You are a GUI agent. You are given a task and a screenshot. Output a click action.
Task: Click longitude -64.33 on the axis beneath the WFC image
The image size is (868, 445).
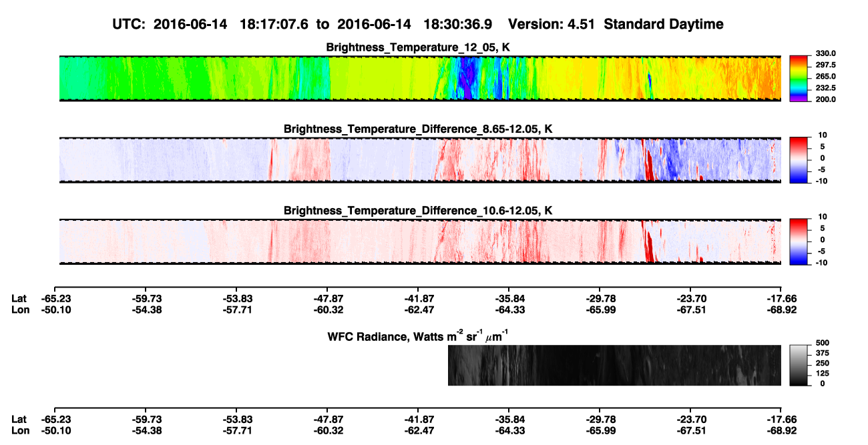click(x=509, y=430)
